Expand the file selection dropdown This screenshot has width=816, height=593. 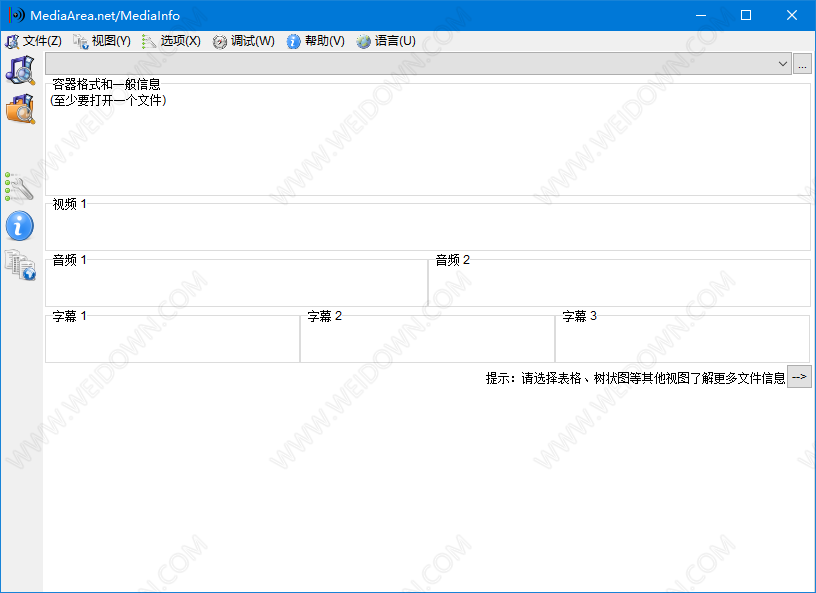(782, 64)
